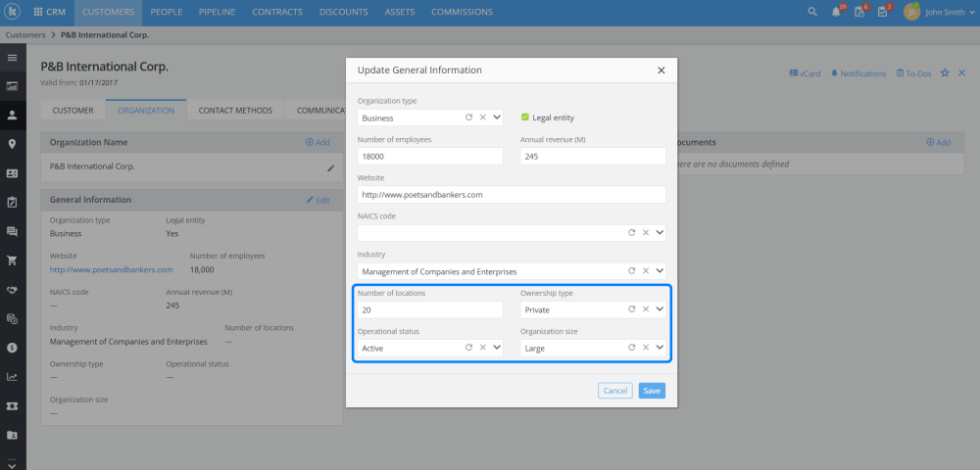This screenshot has height=470, width=980.
Task: Open the location pin icon in sidebar
Action: (x=12, y=144)
